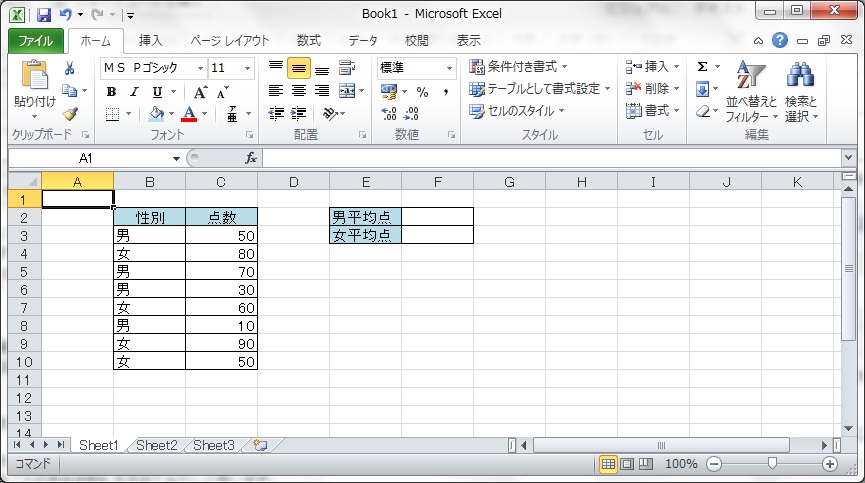Click the Increase Indent icon
Viewport: 865px width, 483px height.
point(298,114)
